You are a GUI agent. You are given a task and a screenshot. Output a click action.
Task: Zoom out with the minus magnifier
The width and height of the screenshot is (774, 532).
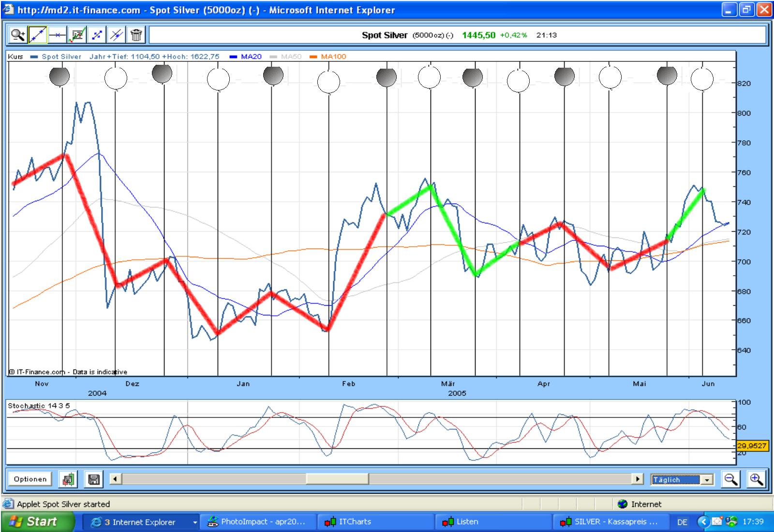[730, 479]
